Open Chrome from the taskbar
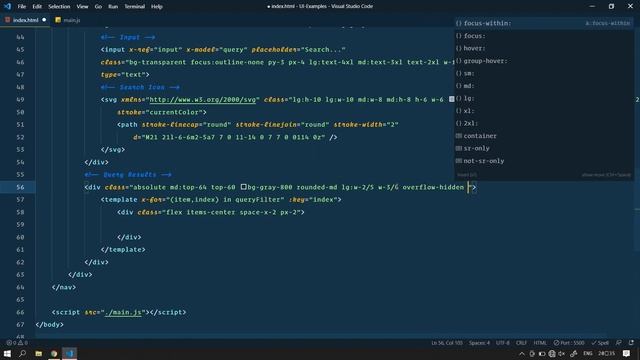640x360 pixels. (x=54, y=353)
